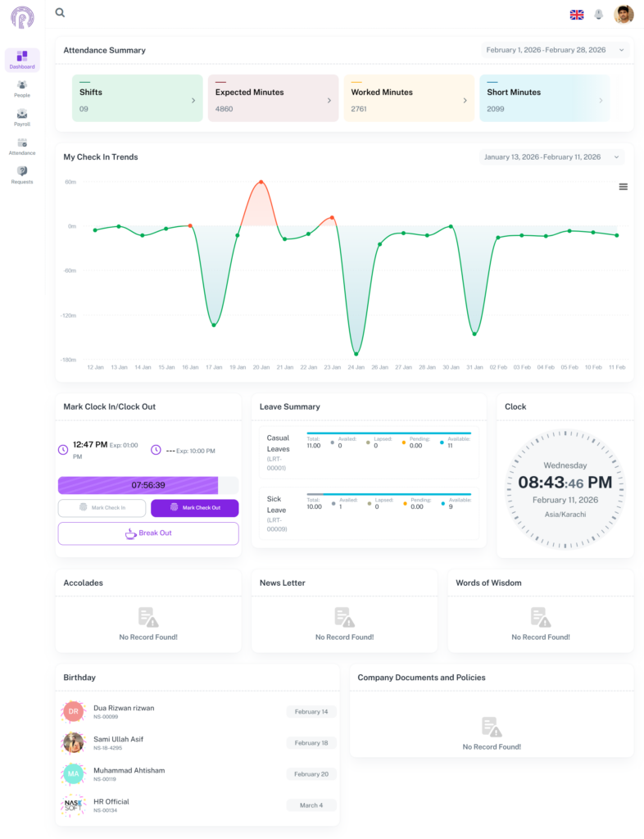The height and width of the screenshot is (839, 644).
Task: Expand the Shifts card chevron
Action: click(x=193, y=101)
